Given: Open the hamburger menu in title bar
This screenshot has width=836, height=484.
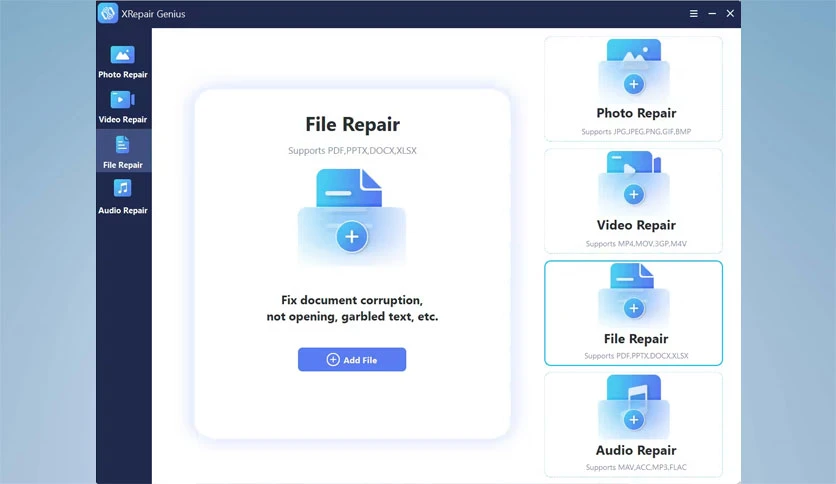Looking at the screenshot, I should 694,14.
